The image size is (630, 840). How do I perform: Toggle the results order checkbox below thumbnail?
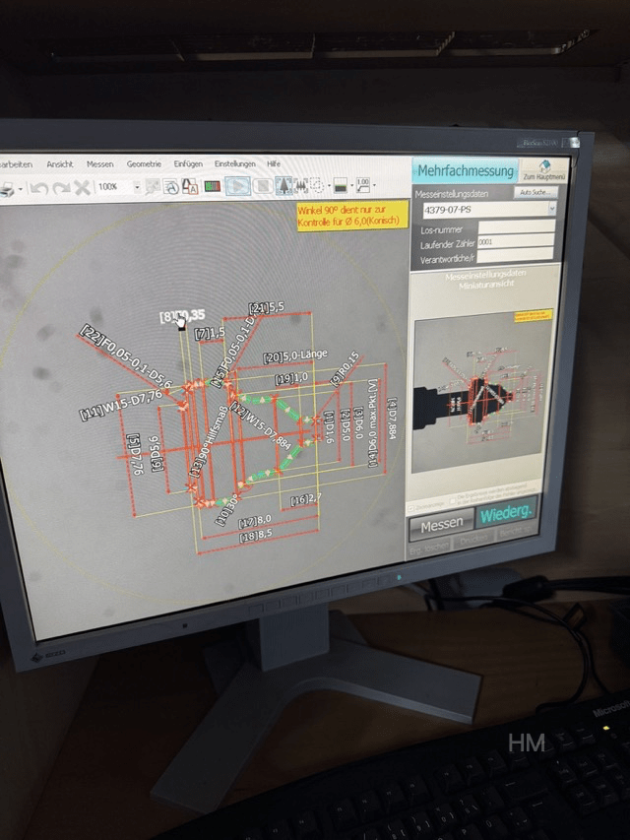click(452, 500)
